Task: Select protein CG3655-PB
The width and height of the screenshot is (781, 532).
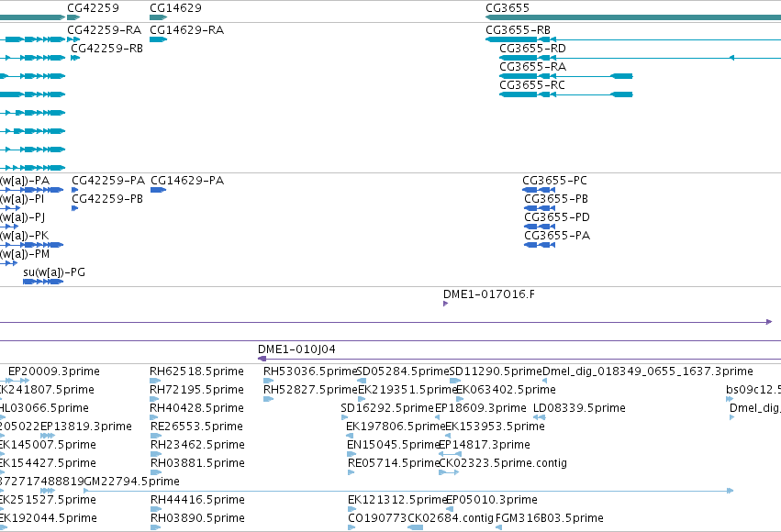Action: point(556,198)
